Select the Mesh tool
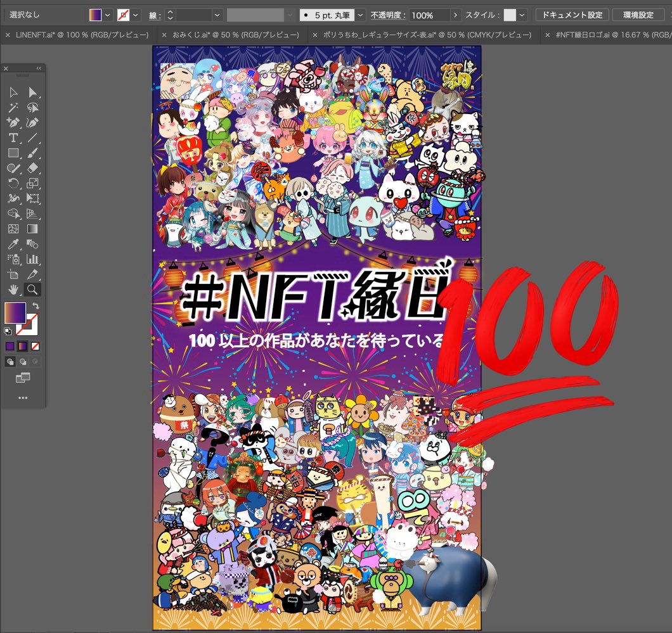This screenshot has width=672, height=633. [13, 229]
